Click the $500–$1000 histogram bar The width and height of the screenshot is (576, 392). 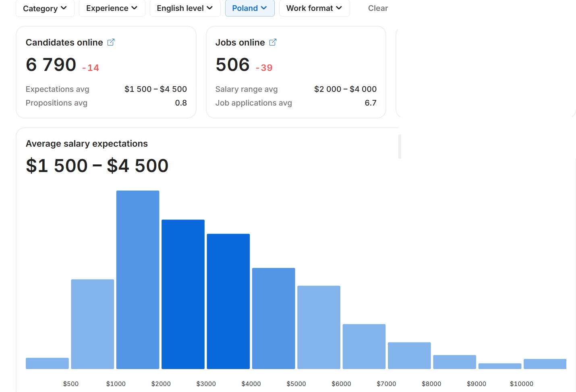pos(92,324)
